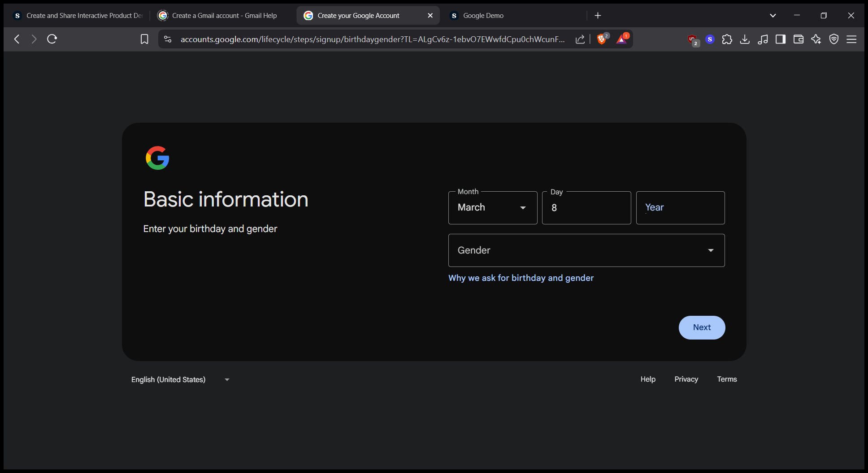Open the Brave Wallet icon
The image size is (868, 473).
799,39
